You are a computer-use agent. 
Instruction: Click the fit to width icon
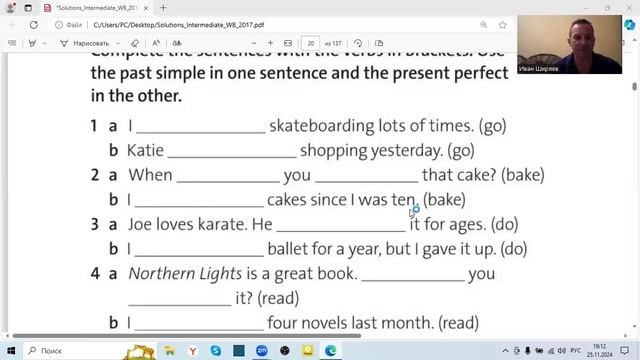click(x=288, y=43)
